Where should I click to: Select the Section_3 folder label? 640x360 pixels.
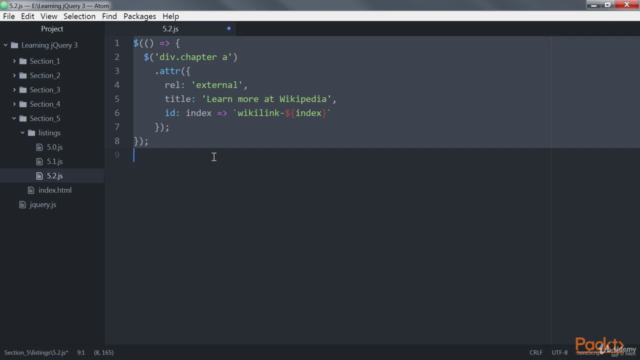point(45,90)
